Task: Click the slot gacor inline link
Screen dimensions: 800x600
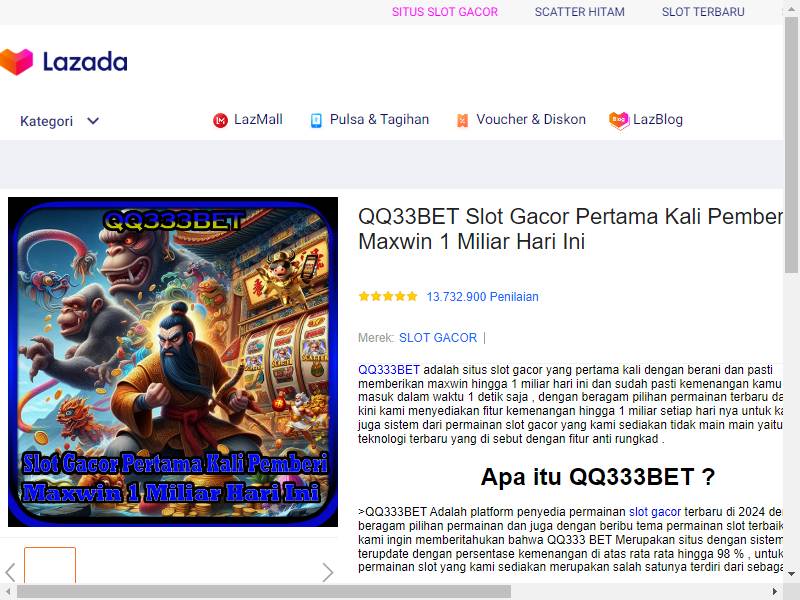Action: 655,512
